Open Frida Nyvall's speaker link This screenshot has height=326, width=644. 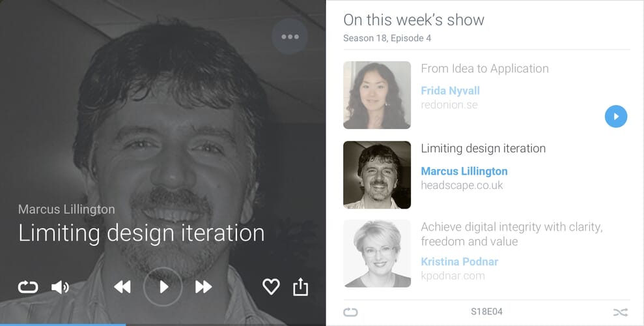[450, 91]
